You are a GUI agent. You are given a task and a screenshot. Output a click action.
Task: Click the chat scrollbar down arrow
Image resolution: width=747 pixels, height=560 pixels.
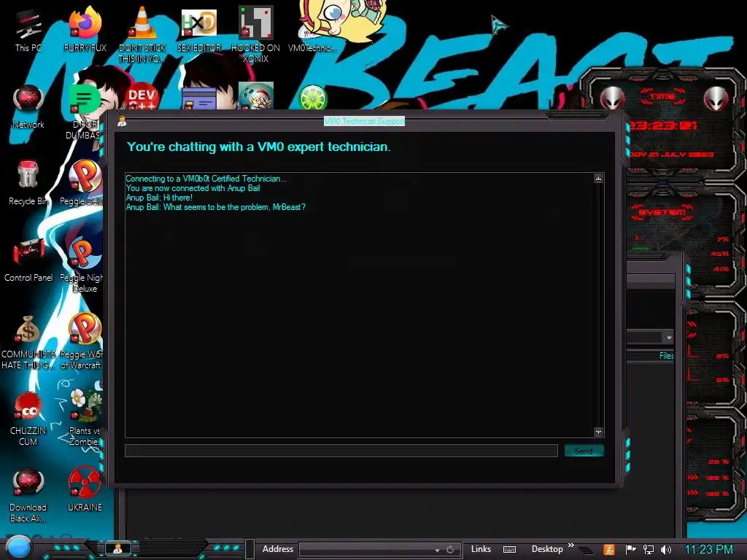(599, 432)
